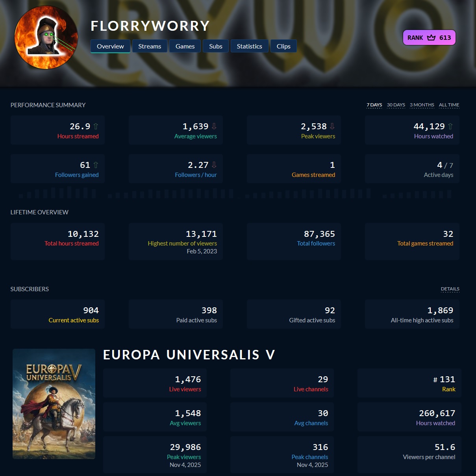Open subscribers Details link
476x476 pixels.
pos(450,289)
